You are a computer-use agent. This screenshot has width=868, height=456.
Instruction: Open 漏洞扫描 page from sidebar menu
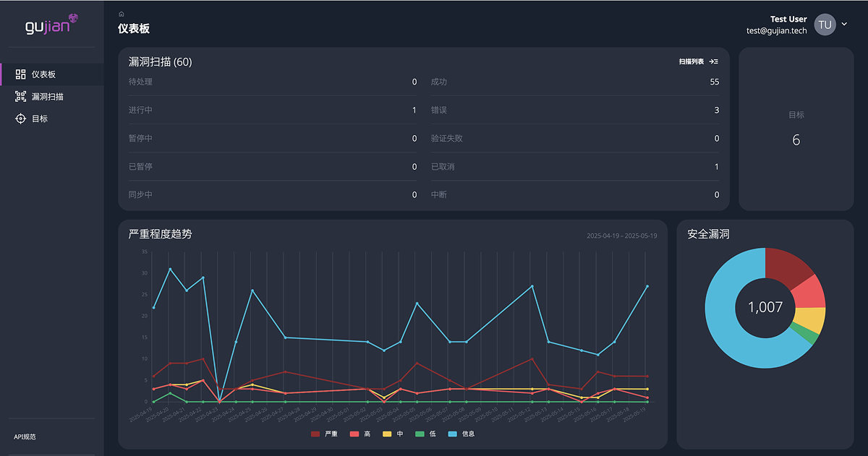point(46,96)
